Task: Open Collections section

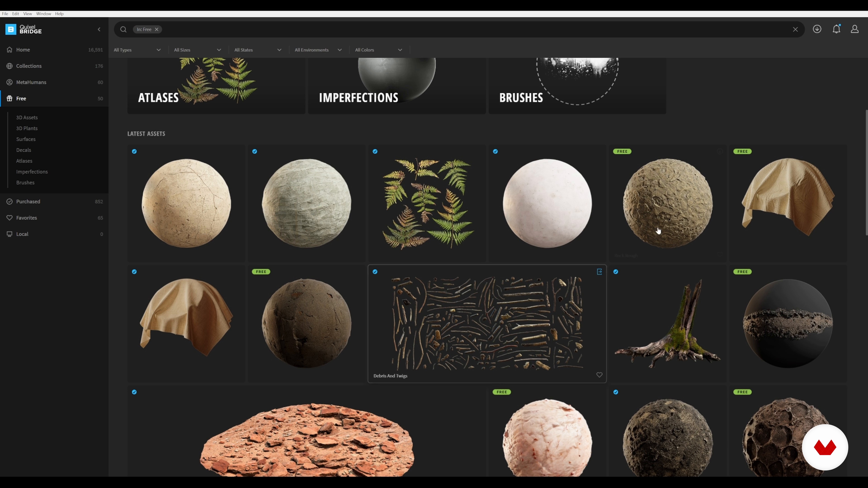Action: tap(54, 66)
